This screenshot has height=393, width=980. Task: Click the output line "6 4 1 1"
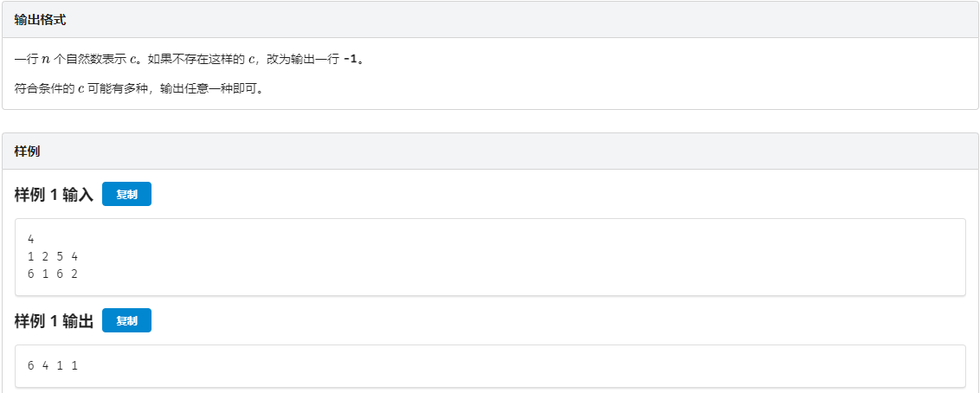(53, 365)
